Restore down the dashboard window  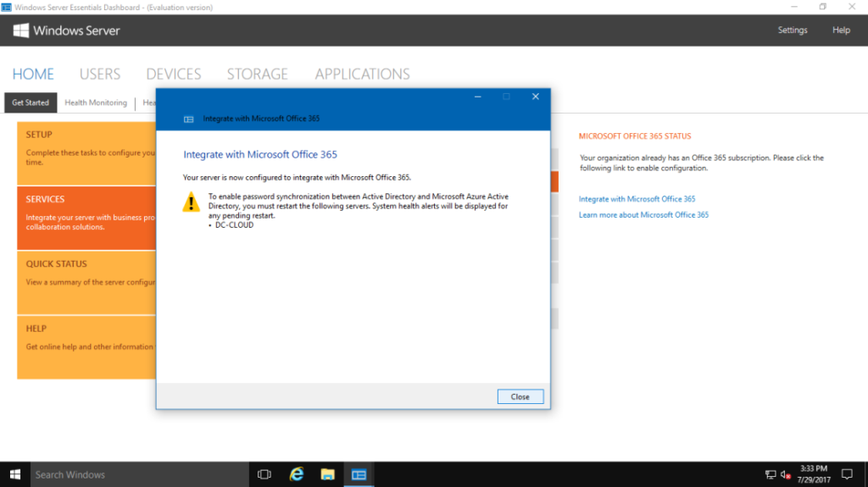click(x=822, y=7)
